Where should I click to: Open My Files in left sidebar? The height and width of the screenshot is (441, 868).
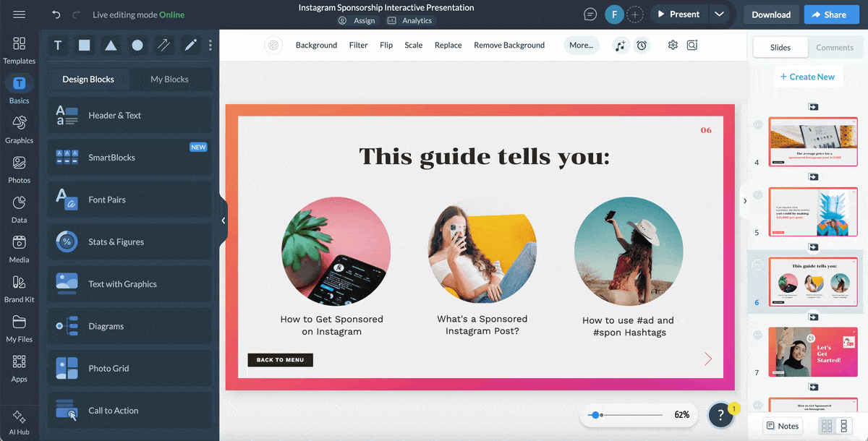20,328
